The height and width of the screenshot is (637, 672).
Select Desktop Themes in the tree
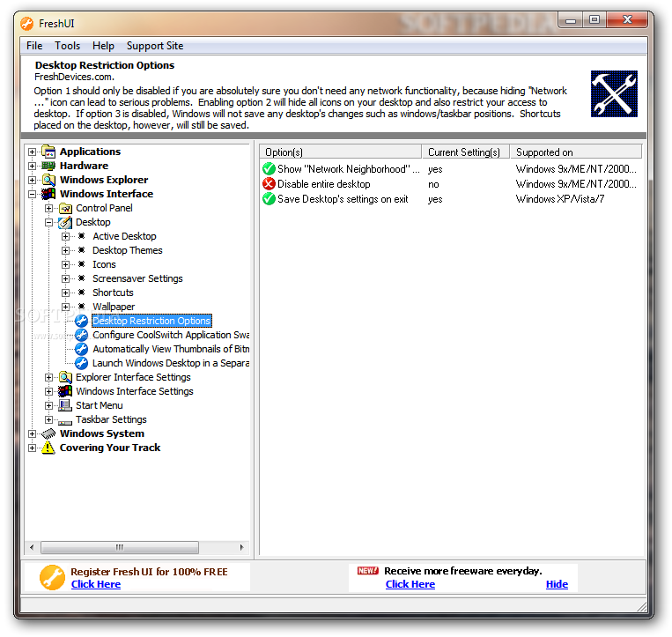[x=128, y=250]
